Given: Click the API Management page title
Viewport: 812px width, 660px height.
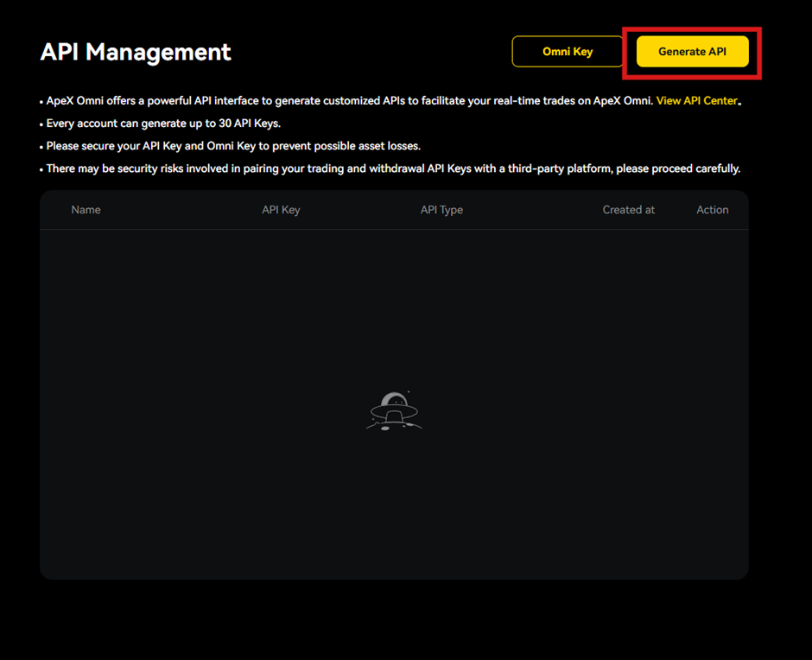Looking at the screenshot, I should 136,52.
